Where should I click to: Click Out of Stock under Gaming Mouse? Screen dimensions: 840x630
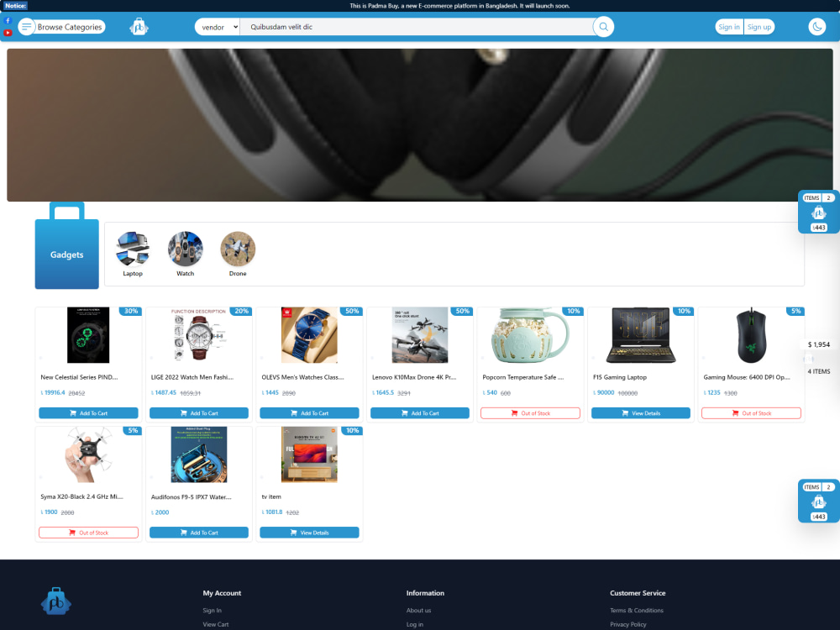point(751,413)
